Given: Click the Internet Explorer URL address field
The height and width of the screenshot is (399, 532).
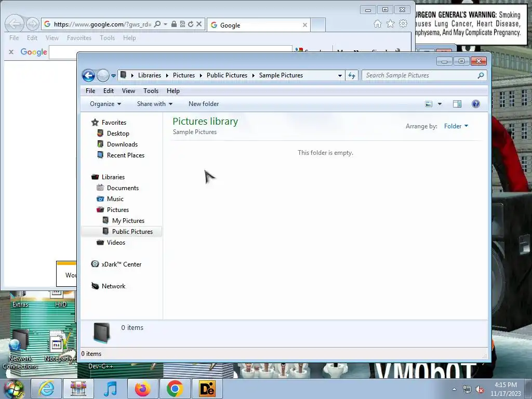Looking at the screenshot, I should [102, 24].
